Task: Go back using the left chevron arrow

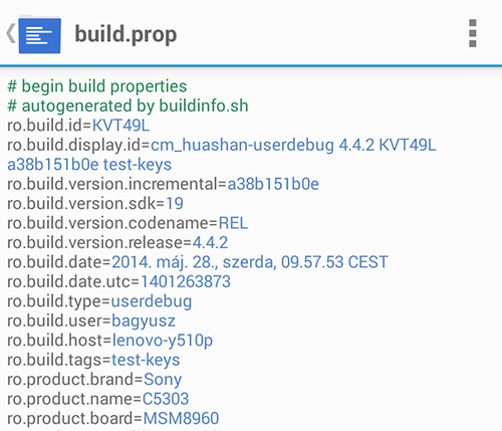Action: click(11, 34)
